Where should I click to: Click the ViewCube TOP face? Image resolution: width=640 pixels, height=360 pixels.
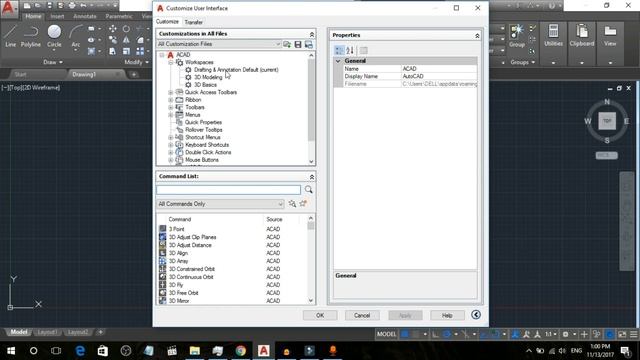[x=607, y=121]
